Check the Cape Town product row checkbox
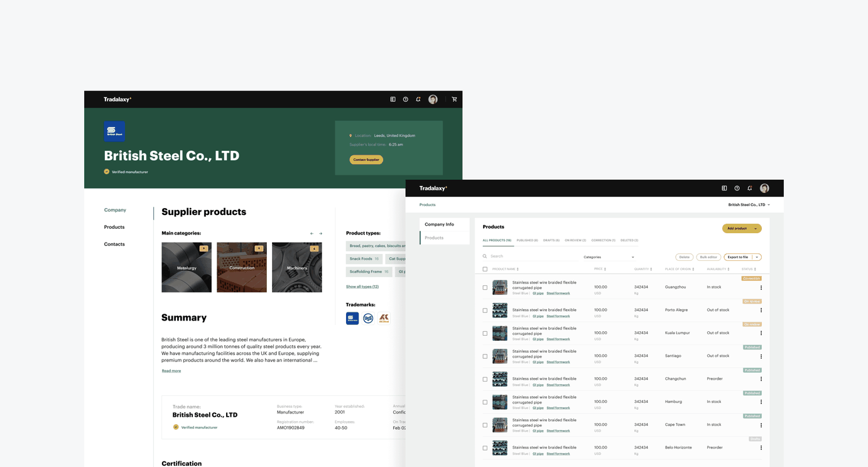The height and width of the screenshot is (467, 868). (x=485, y=425)
